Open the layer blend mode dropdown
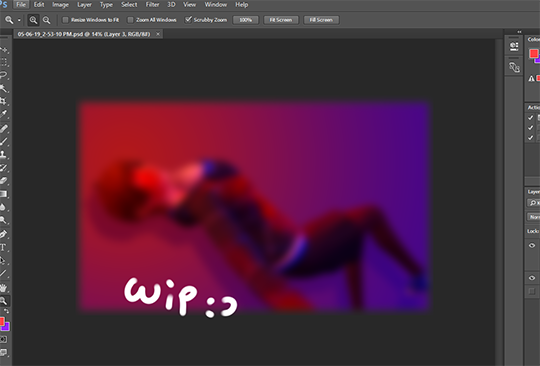 (x=534, y=217)
